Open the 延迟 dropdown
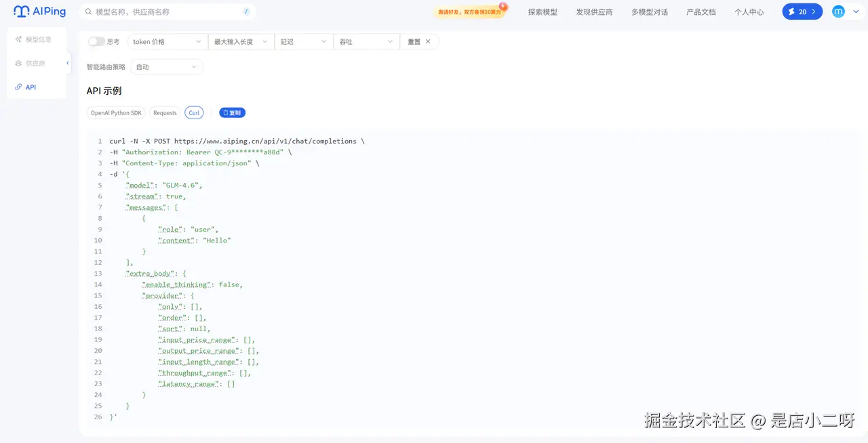 (x=303, y=41)
